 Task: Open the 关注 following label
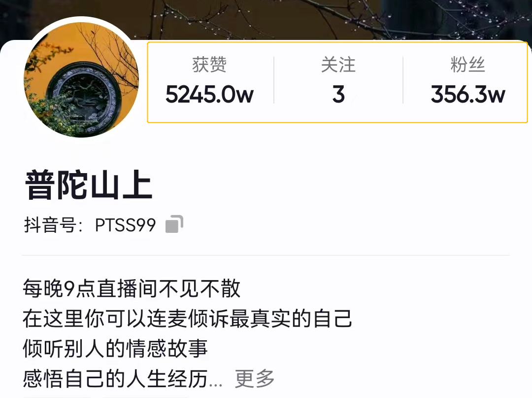point(338,65)
